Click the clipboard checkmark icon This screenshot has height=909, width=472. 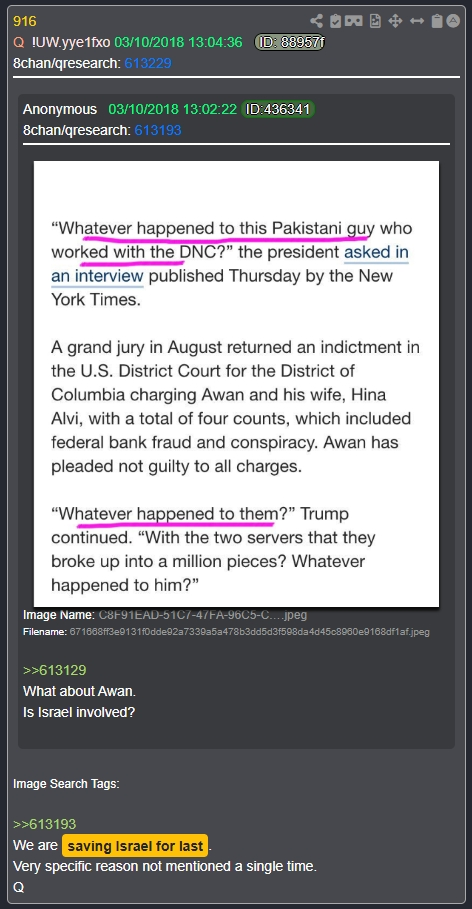[x=335, y=21]
